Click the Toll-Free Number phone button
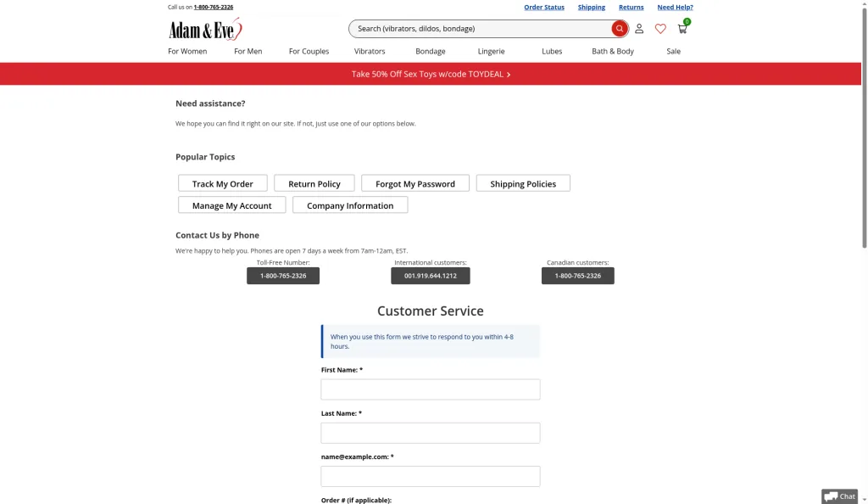This screenshot has height=504, width=868. 283,276
